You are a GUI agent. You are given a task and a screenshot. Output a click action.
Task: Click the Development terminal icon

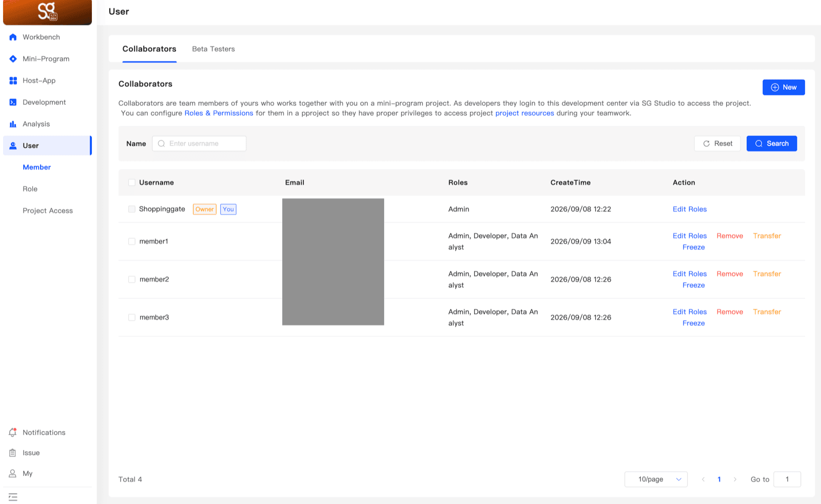click(x=13, y=102)
